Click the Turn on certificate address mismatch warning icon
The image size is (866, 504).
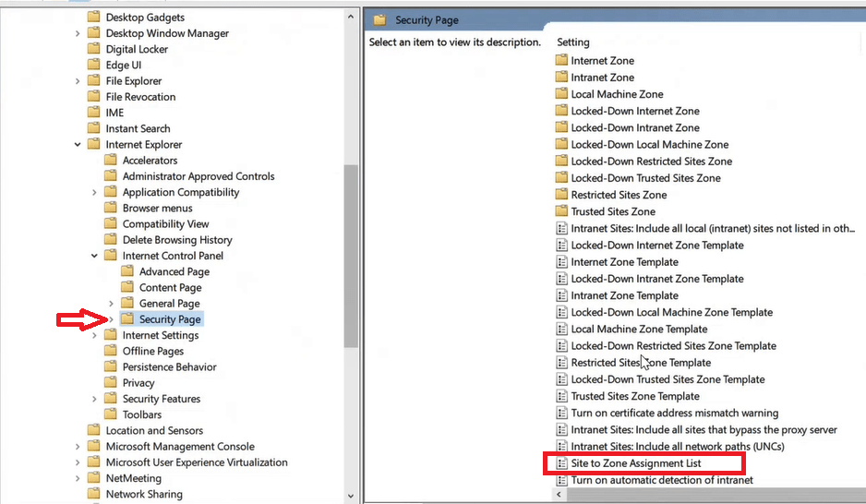click(561, 414)
